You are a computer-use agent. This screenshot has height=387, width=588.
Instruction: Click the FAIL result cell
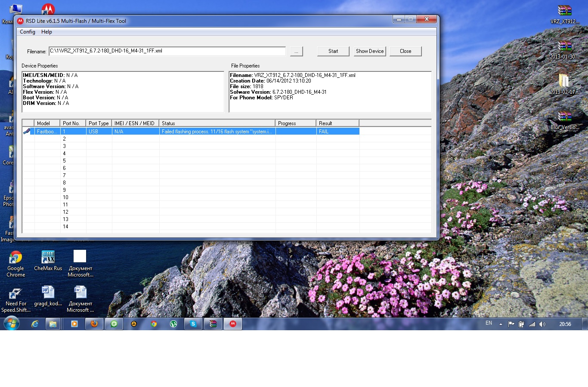click(338, 132)
